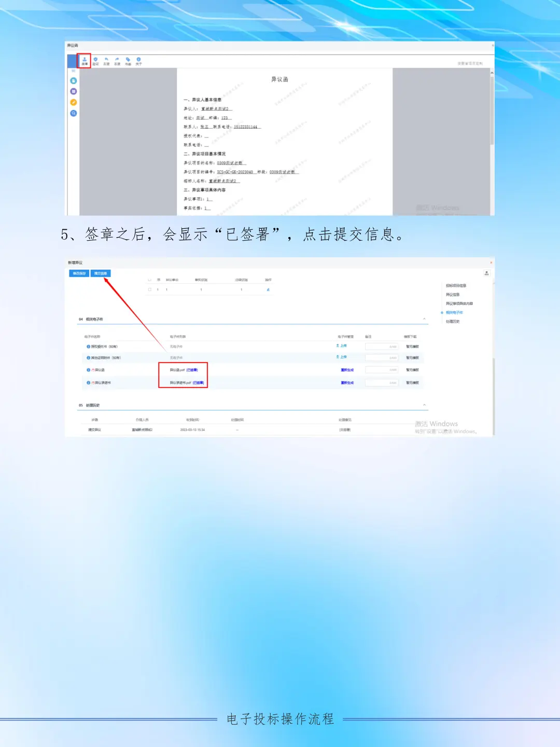Click 上传 in the 其他证明附件 row
The height and width of the screenshot is (747, 560).
coord(342,357)
